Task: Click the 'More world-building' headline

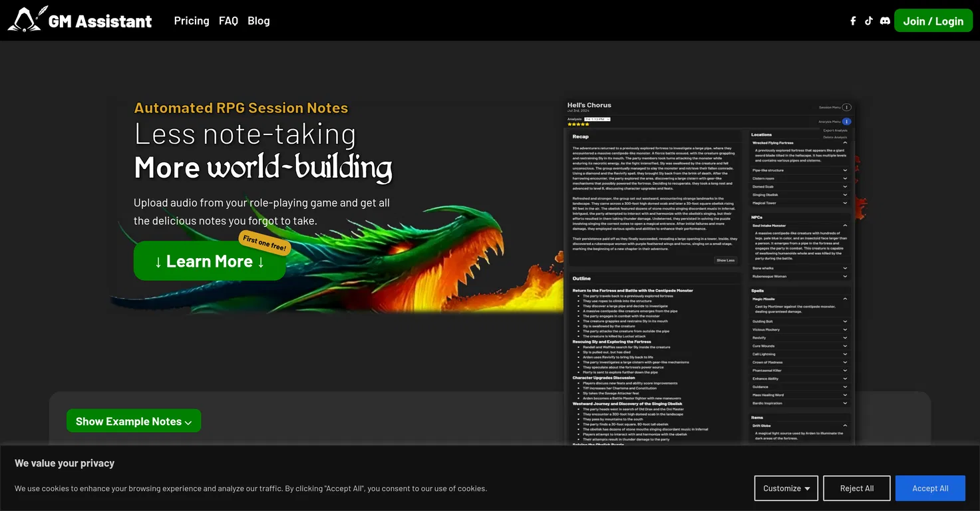Action: 263,168
